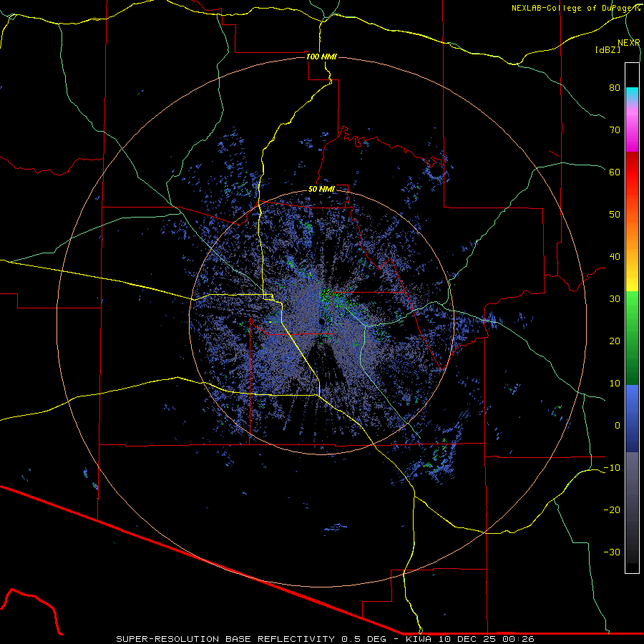Click the 70 dBZ scale label
The image size is (644, 644).
tap(615, 130)
